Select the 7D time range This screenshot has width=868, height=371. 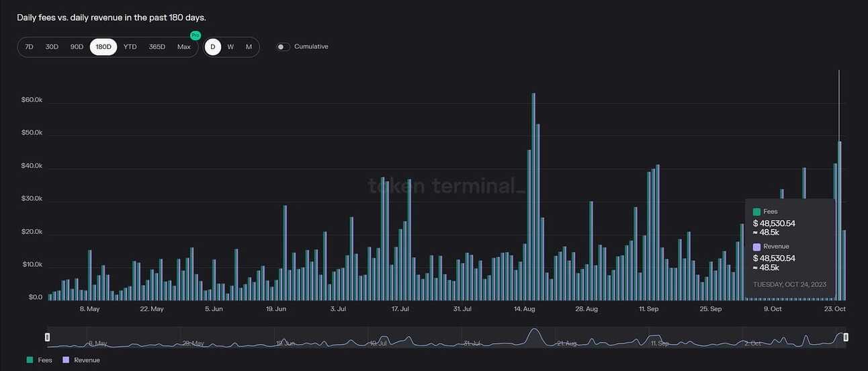coord(29,47)
